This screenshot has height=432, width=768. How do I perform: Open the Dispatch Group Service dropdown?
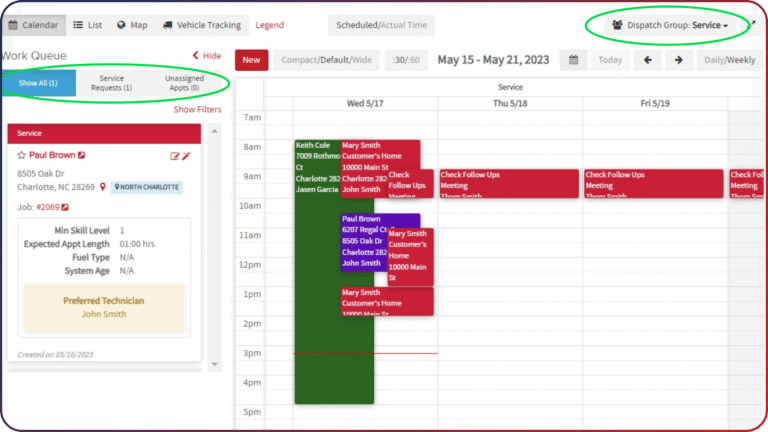pyautogui.click(x=670, y=25)
